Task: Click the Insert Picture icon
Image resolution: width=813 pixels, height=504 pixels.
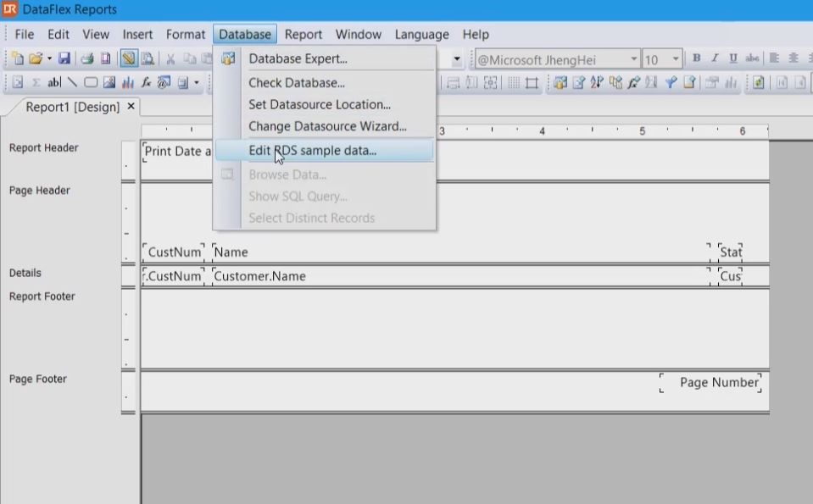Action: click(x=109, y=83)
